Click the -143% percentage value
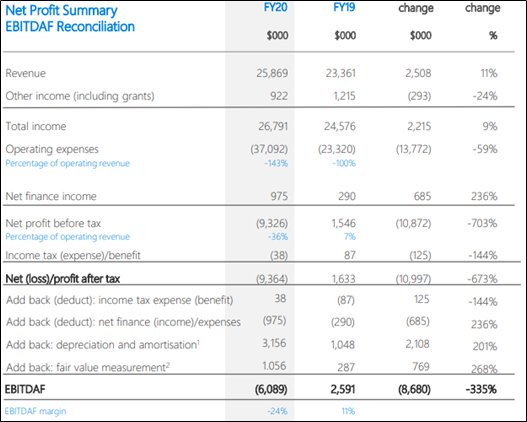 click(x=276, y=164)
